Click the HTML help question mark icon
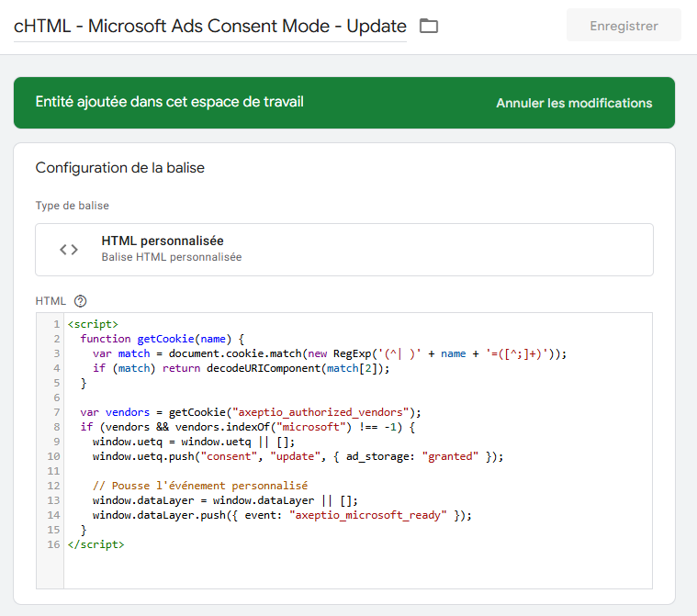 click(81, 301)
